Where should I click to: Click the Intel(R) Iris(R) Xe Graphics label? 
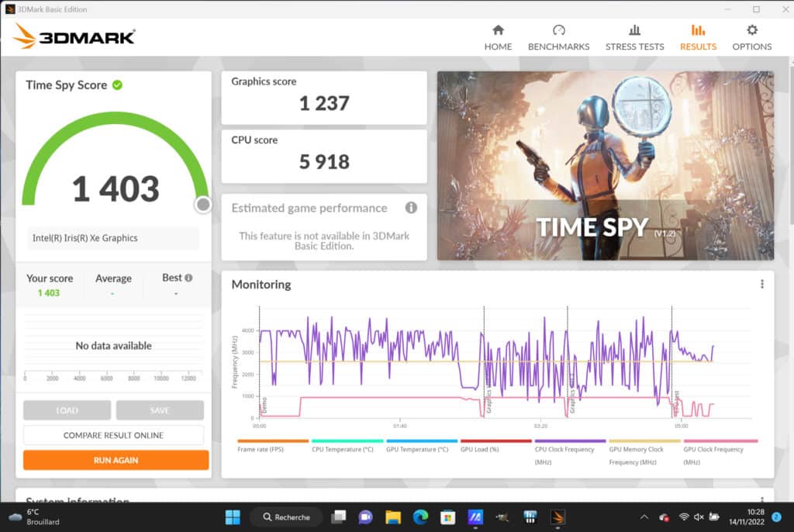85,237
